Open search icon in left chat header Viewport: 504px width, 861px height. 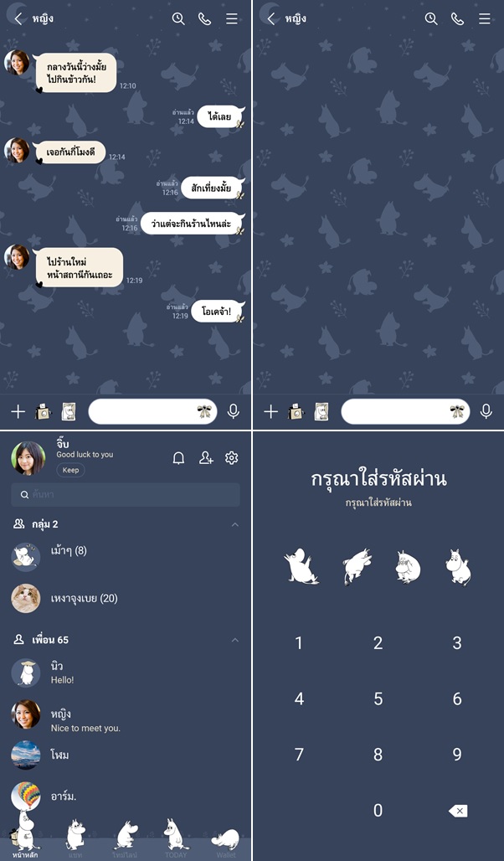[178, 18]
